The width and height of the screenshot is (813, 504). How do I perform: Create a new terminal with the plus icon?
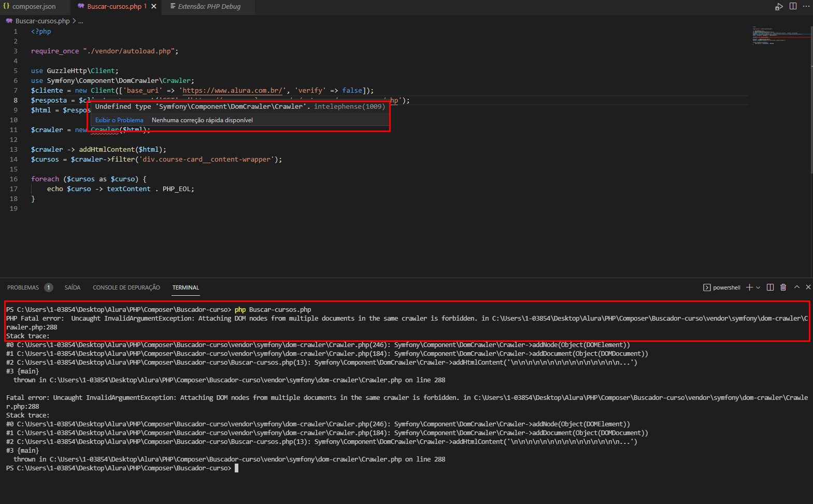[x=749, y=287]
